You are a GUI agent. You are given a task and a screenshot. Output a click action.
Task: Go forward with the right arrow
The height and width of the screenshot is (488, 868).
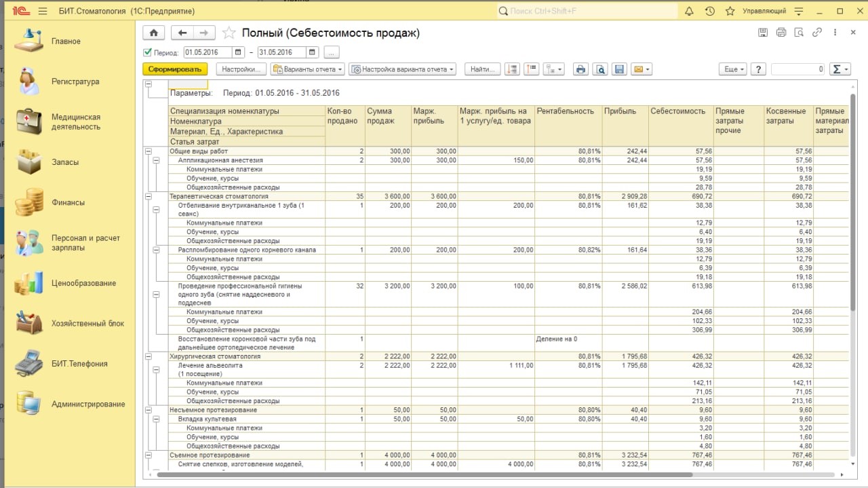click(x=203, y=33)
